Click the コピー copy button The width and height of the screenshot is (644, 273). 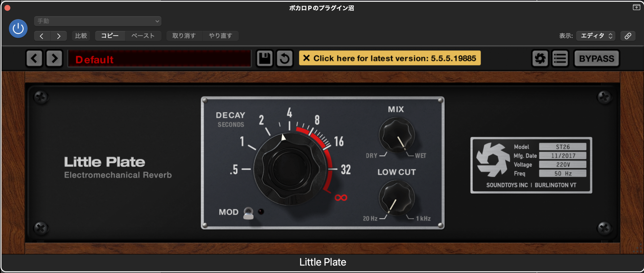(110, 36)
